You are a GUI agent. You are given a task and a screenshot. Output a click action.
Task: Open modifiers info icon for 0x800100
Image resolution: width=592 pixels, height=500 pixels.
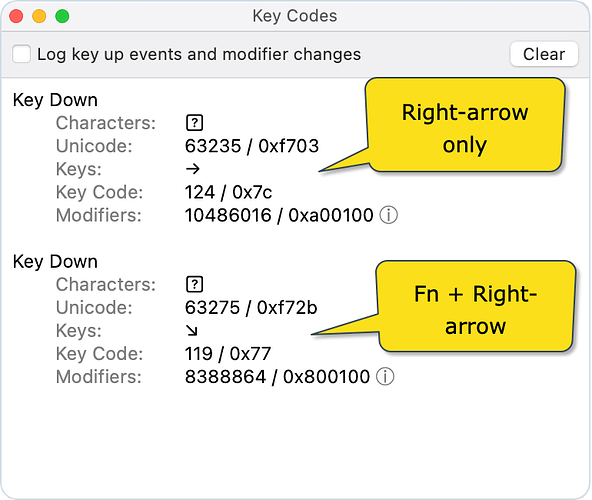[x=385, y=377]
